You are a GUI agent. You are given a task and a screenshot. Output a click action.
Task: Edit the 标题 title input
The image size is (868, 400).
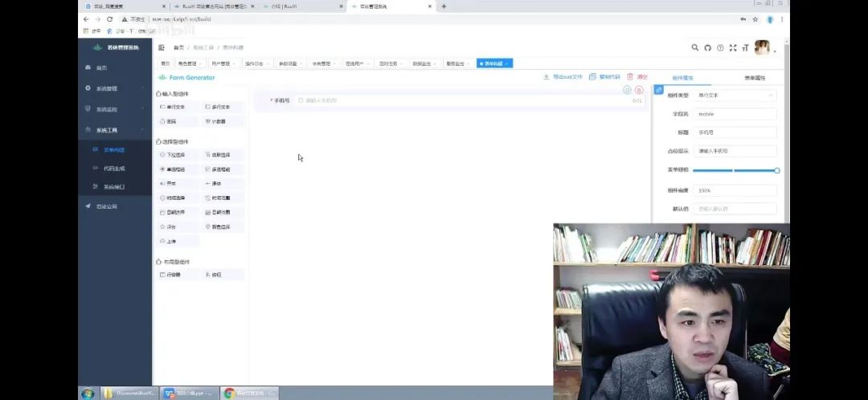click(x=735, y=133)
